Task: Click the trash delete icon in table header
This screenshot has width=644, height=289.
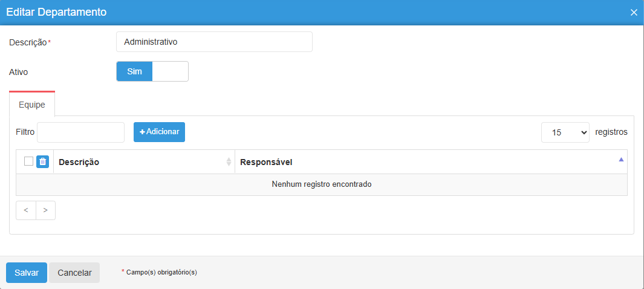Action: pos(42,161)
